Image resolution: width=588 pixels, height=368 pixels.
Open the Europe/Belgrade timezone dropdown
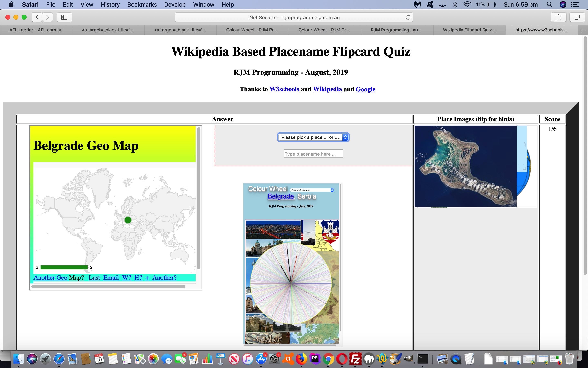[312, 190]
